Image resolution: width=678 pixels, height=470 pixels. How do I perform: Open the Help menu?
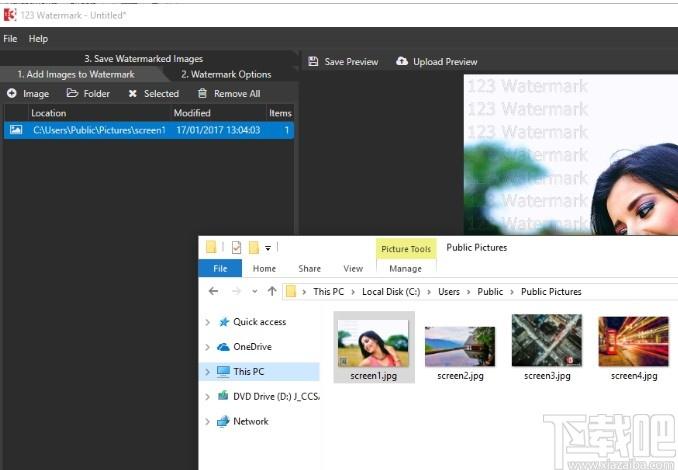click(38, 38)
